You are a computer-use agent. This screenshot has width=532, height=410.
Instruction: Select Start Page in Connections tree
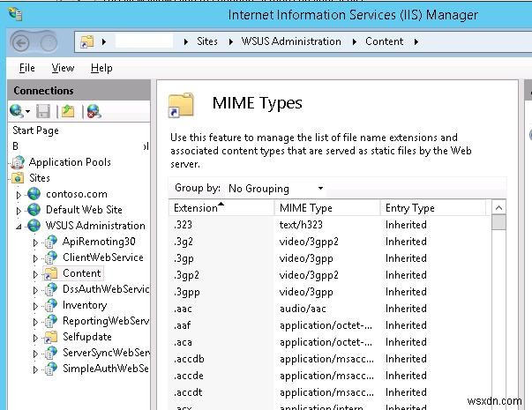tap(35, 130)
